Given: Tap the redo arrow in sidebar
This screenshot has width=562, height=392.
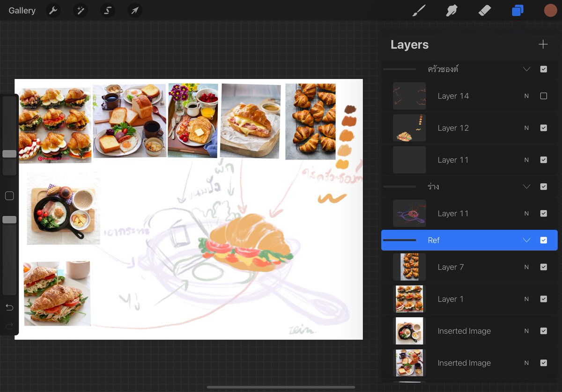Looking at the screenshot, I should coord(9,326).
